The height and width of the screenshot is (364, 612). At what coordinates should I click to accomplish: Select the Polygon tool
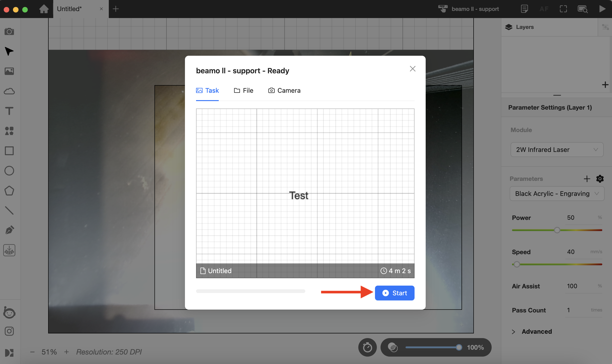point(9,191)
